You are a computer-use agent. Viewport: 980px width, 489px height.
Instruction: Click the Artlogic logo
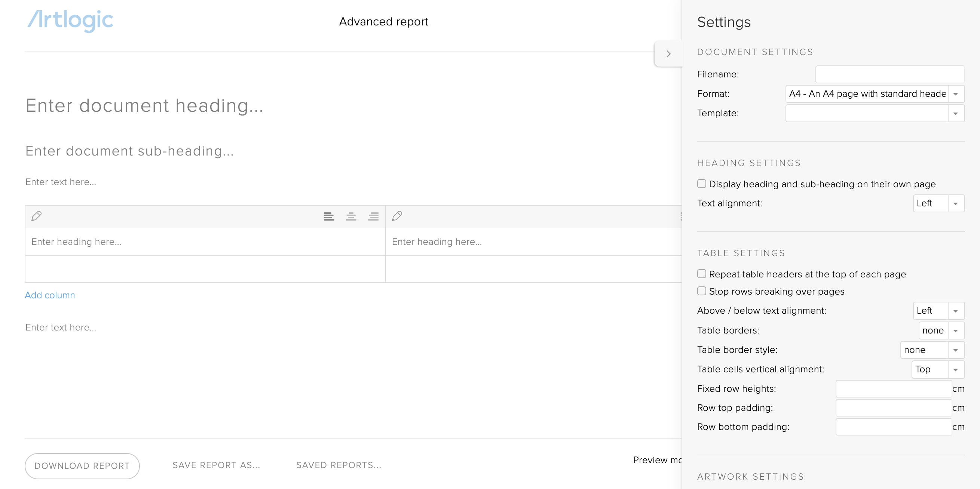70,21
